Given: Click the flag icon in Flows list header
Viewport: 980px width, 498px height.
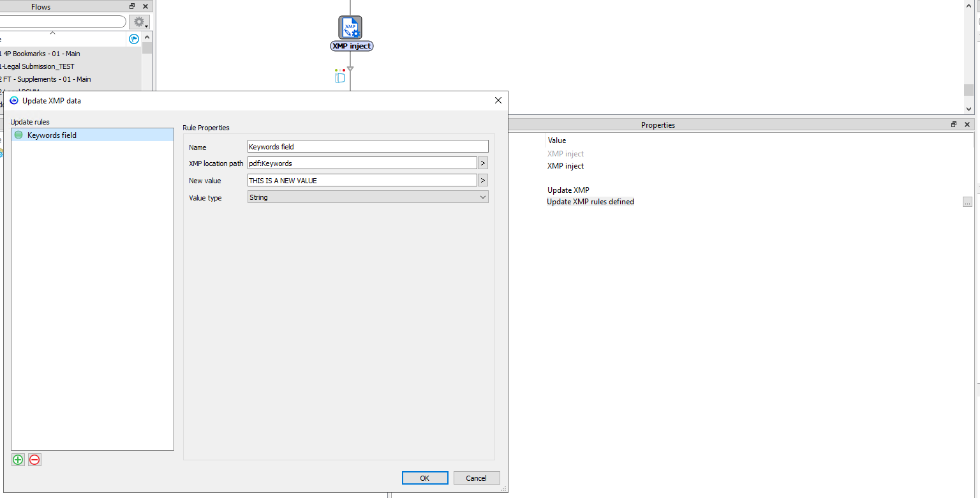Looking at the screenshot, I should (134, 39).
